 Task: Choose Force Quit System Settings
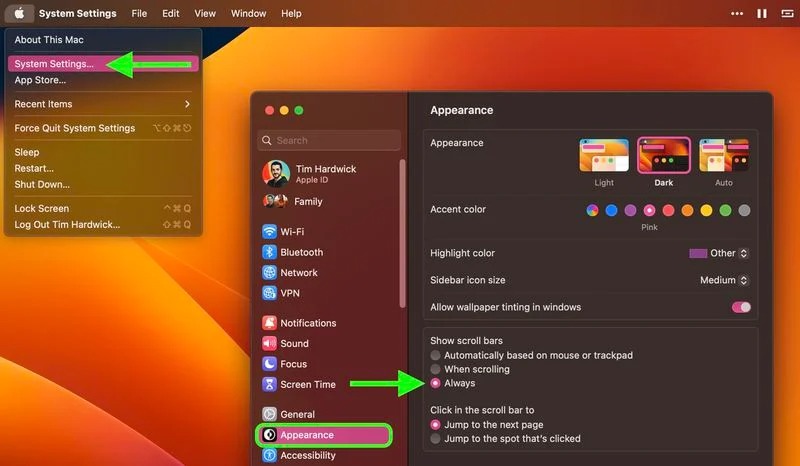coord(103,128)
